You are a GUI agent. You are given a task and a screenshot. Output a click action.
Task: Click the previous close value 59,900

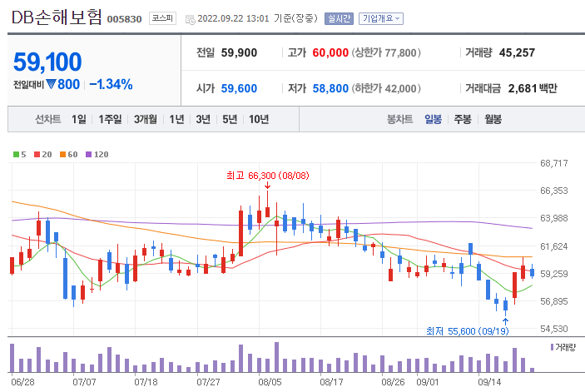[x=239, y=52]
